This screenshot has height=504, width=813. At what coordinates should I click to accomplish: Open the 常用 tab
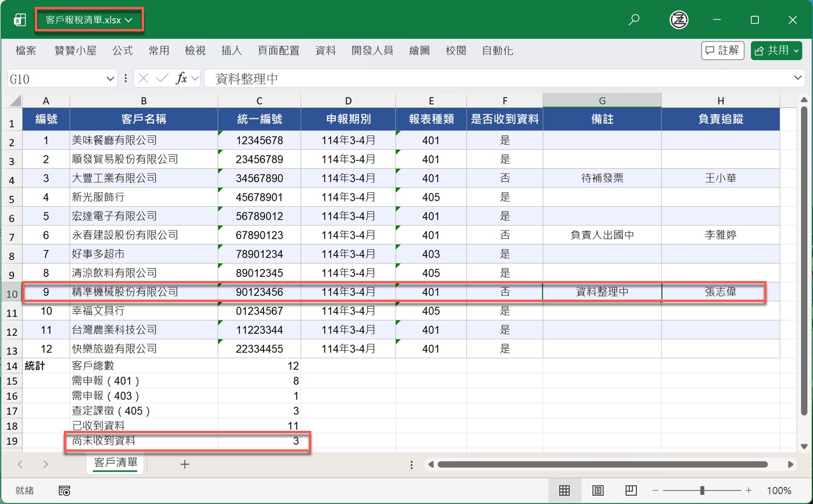[x=159, y=51]
